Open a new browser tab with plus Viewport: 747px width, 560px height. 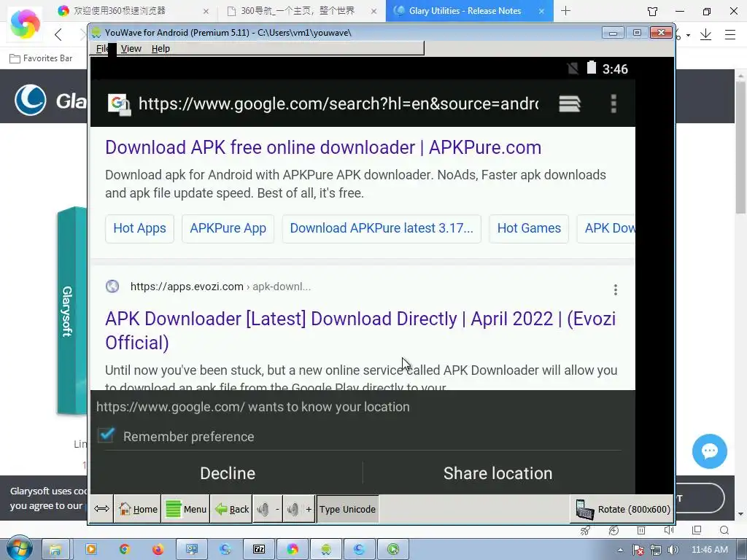tap(565, 10)
